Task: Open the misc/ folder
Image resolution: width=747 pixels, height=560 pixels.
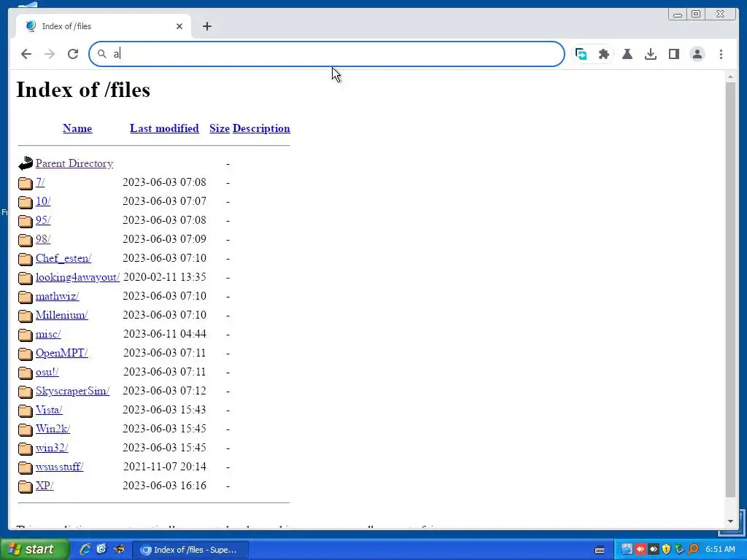Action: tap(48, 334)
